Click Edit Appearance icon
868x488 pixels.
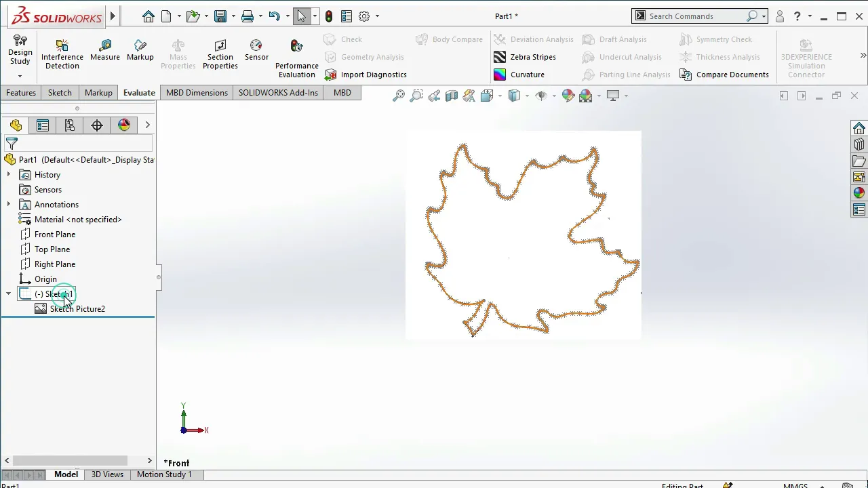point(568,96)
